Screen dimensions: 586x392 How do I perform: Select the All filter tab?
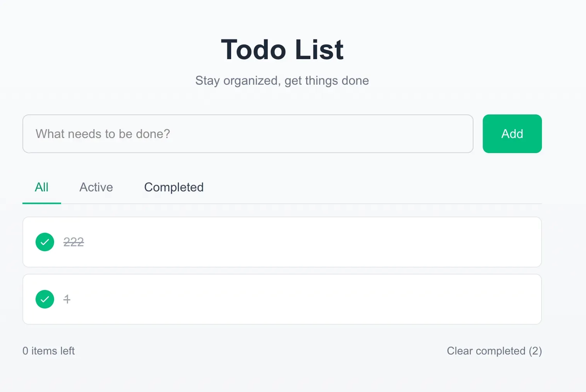click(41, 187)
